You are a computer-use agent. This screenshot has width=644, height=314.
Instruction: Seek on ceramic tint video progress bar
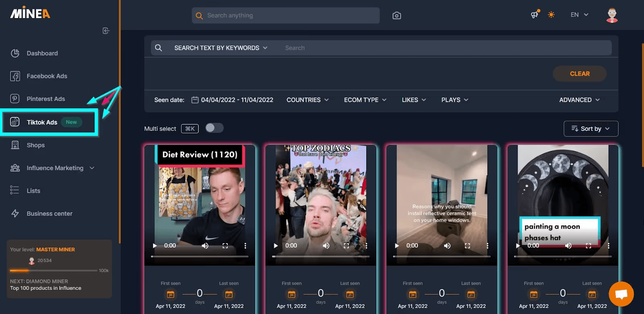pyautogui.click(x=442, y=256)
